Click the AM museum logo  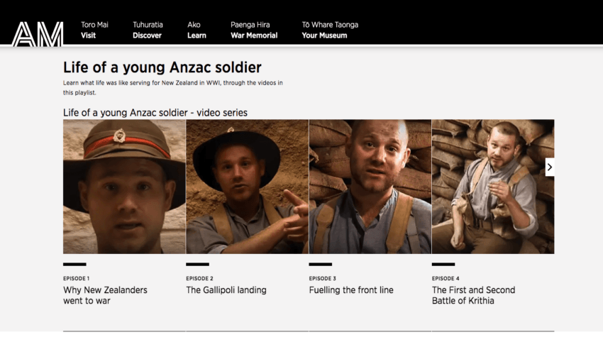tap(38, 33)
